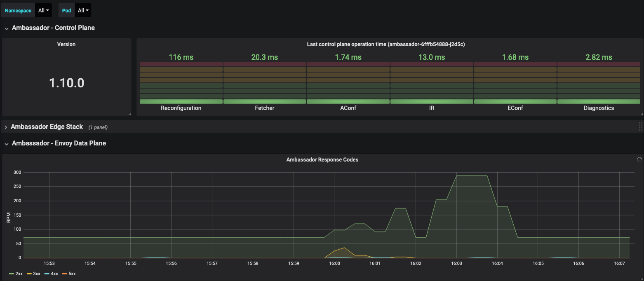Click the 116 ms Reconfiguration value
Viewport: 644px width, 281px height.
click(181, 57)
